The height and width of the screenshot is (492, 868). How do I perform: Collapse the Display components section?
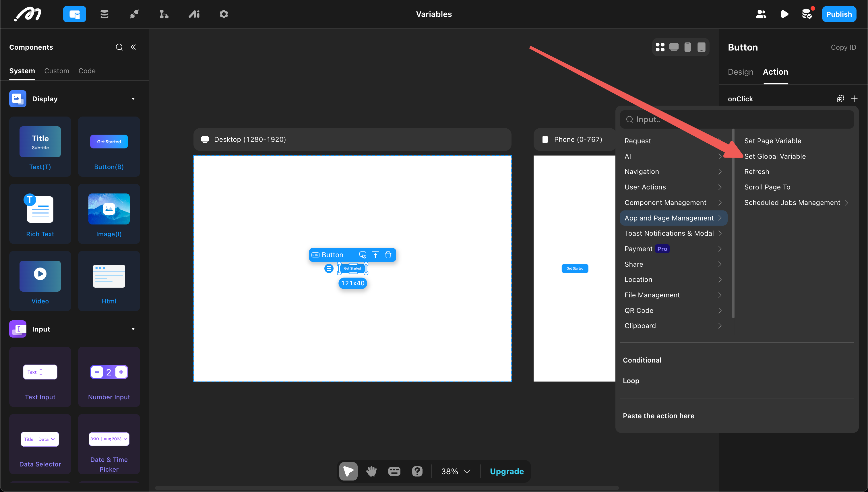click(133, 99)
